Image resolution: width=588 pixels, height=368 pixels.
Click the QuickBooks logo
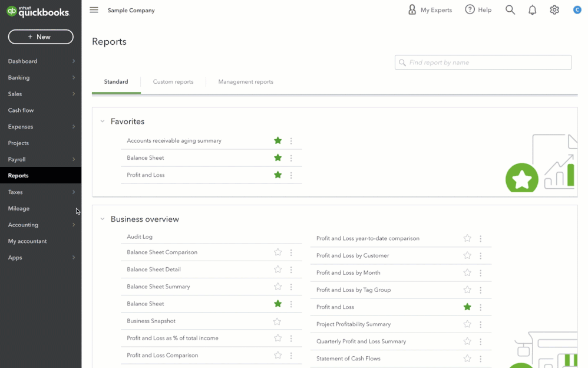[x=38, y=11]
